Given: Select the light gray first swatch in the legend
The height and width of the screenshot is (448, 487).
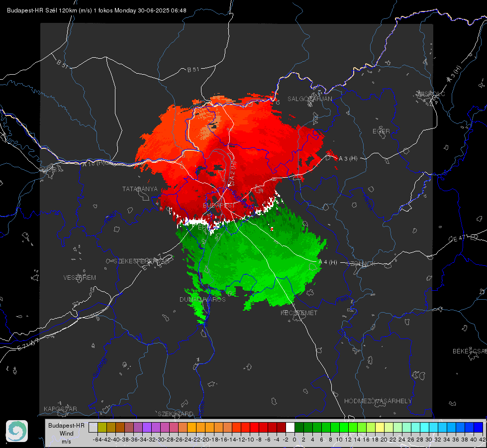Looking at the screenshot, I should tap(93, 428).
